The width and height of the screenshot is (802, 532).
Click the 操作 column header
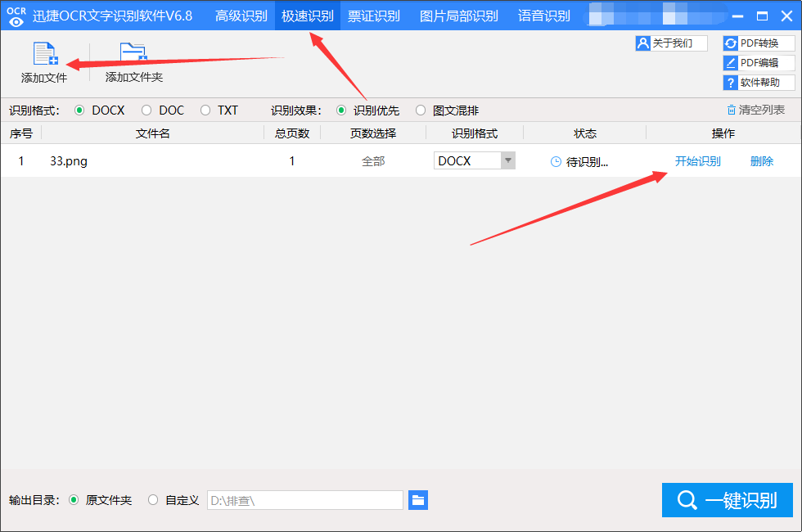click(x=723, y=133)
